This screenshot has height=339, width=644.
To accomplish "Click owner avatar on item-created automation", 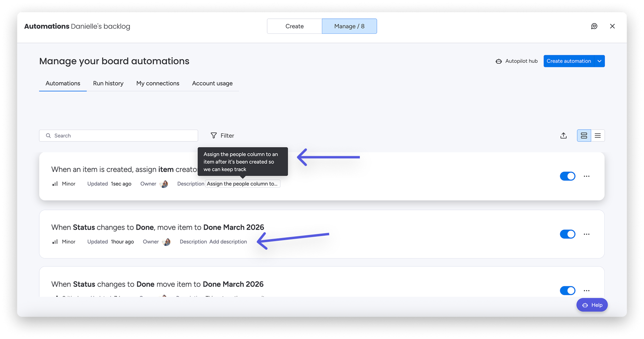I will pyautogui.click(x=164, y=184).
